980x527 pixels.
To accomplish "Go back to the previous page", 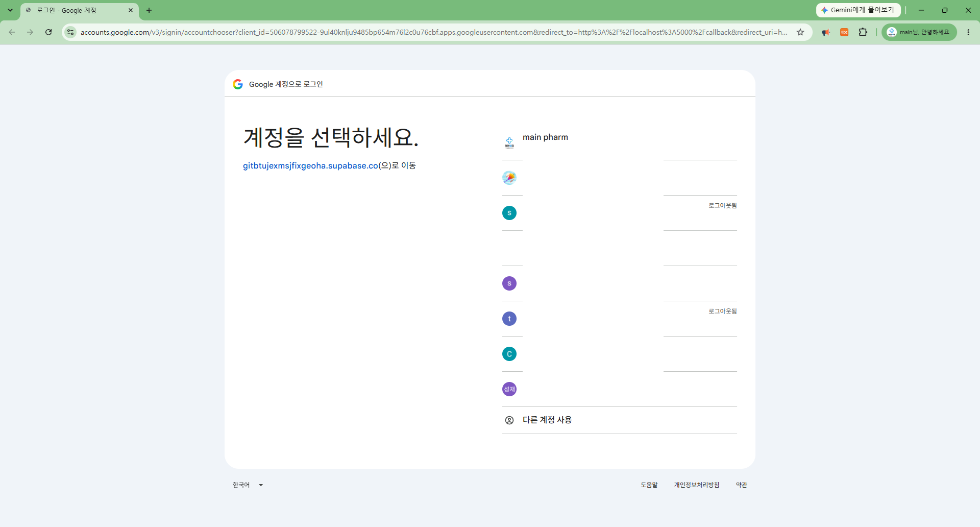I will click(12, 32).
